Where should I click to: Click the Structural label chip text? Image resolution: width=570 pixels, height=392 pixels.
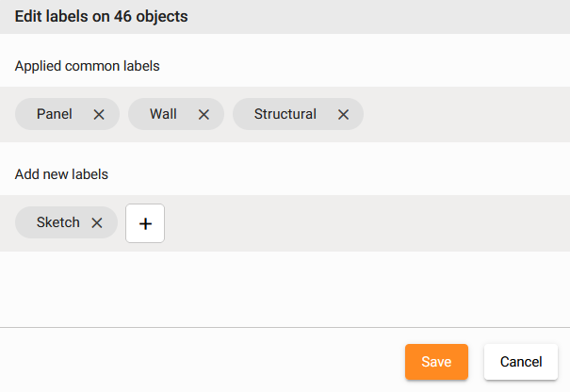[285, 114]
